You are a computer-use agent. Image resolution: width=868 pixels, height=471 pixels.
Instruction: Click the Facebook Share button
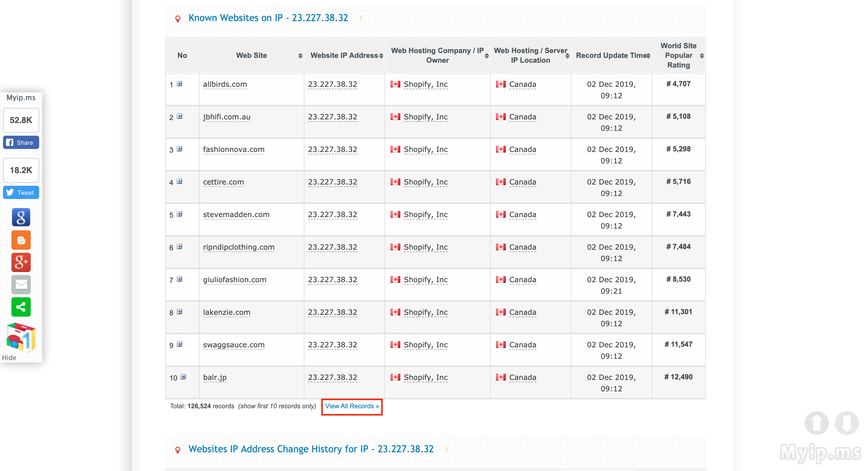click(21, 143)
